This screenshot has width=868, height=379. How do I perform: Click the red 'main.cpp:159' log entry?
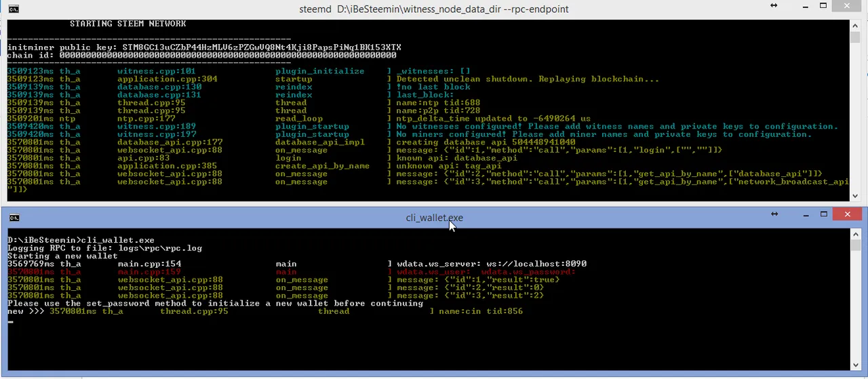pos(149,272)
